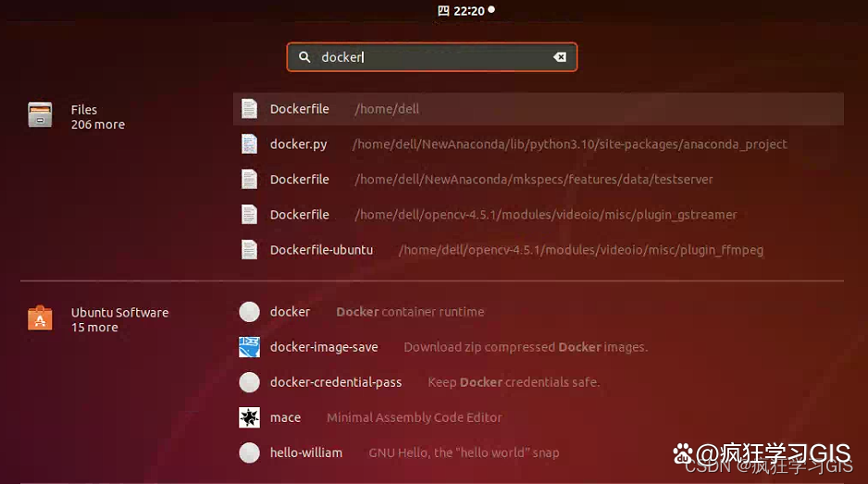868x484 pixels.
Task: Select docker-credential-pass result name
Action: point(336,382)
